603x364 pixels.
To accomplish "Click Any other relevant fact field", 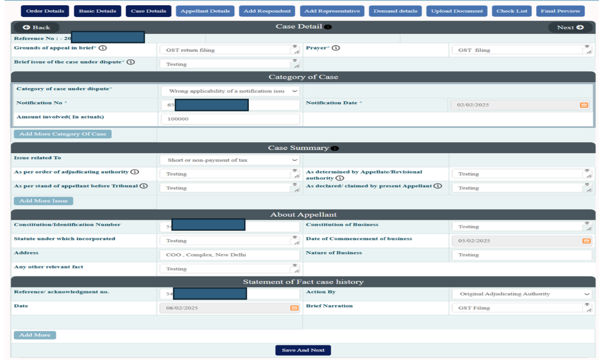I will (230, 269).
